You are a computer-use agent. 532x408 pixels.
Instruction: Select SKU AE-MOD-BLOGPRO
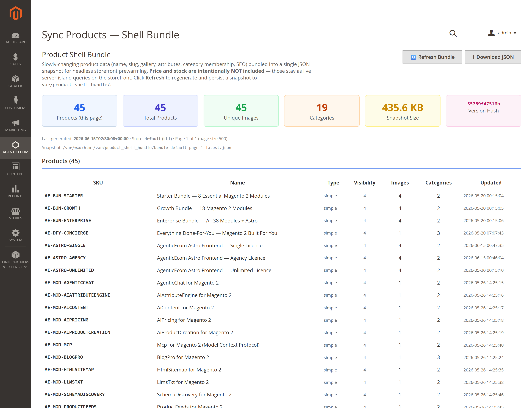point(64,357)
